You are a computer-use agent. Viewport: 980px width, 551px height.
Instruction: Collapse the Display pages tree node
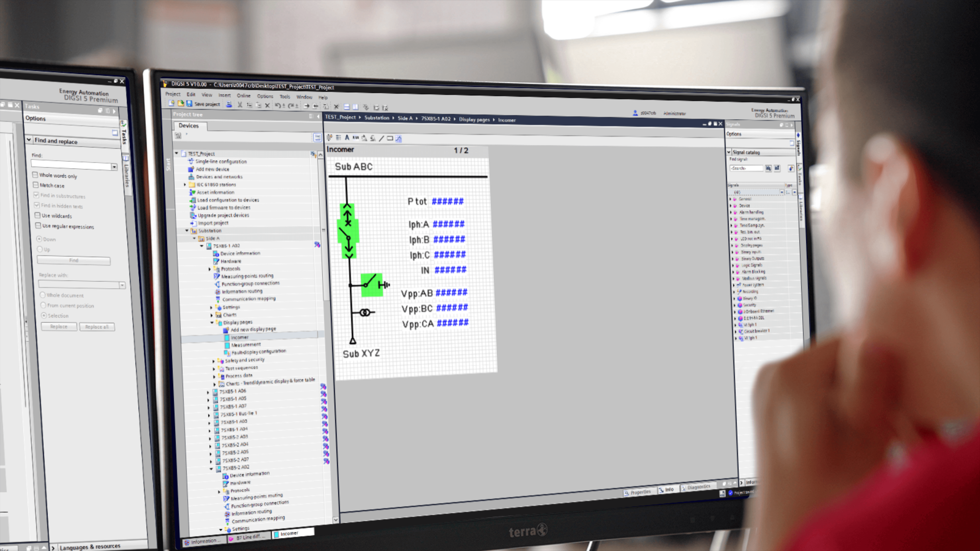coord(212,322)
